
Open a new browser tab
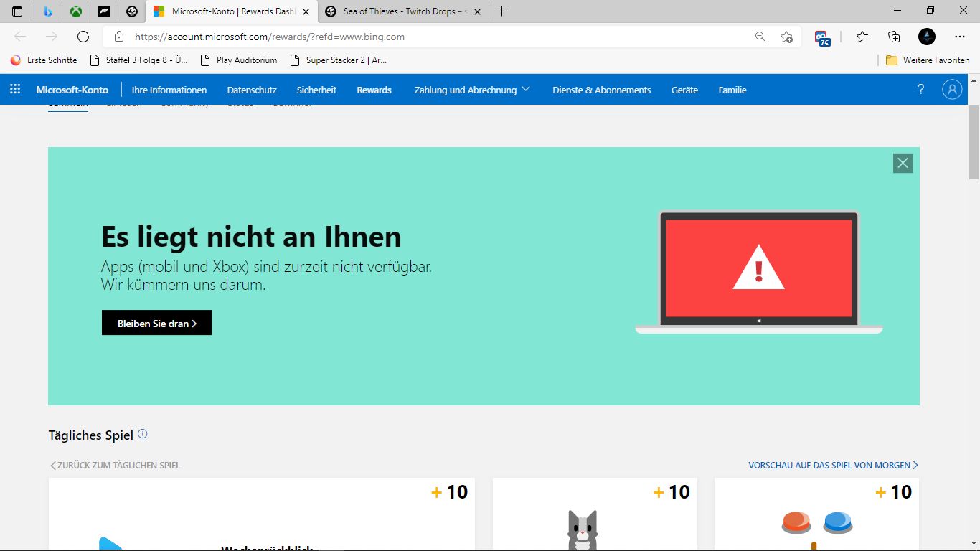click(501, 11)
